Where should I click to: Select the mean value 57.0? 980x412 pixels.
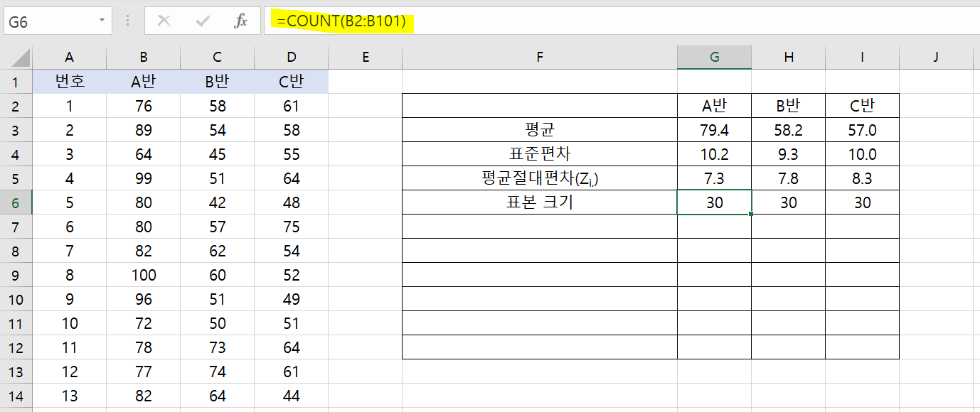pos(863,130)
